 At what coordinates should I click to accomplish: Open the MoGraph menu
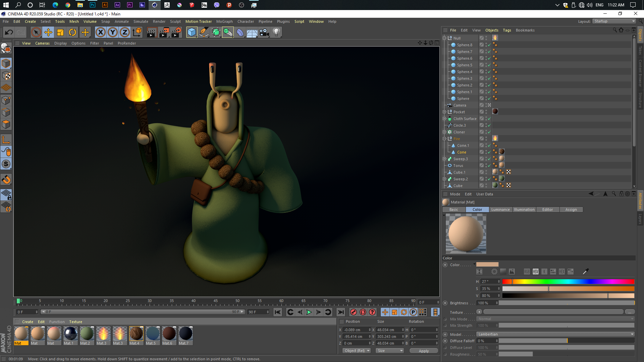click(224, 21)
